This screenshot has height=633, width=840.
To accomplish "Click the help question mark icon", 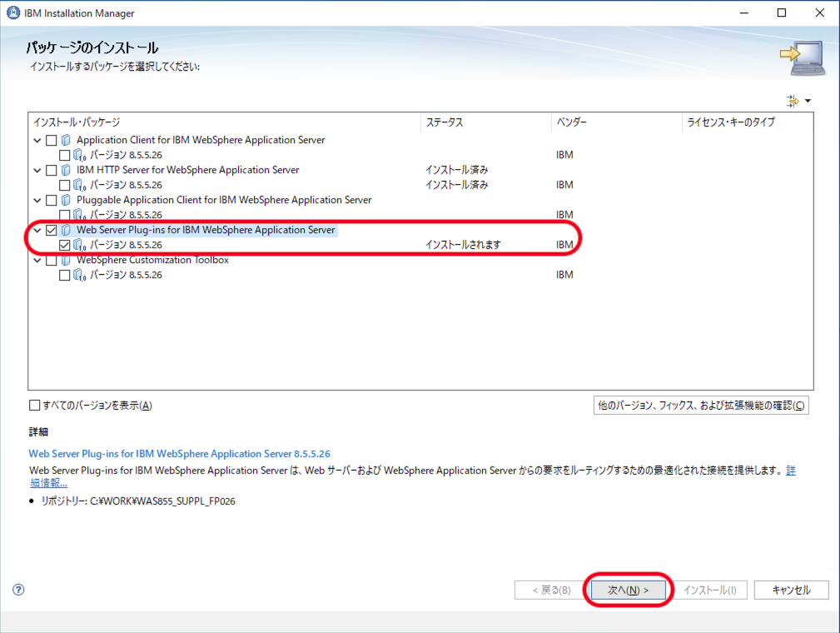I will click(18, 590).
